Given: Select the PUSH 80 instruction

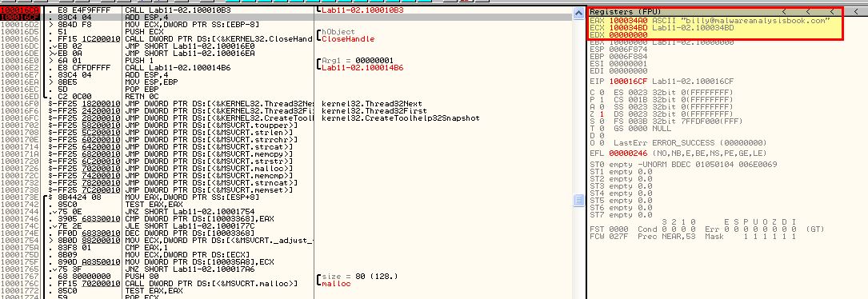Looking at the screenshot, I should pos(142,276).
